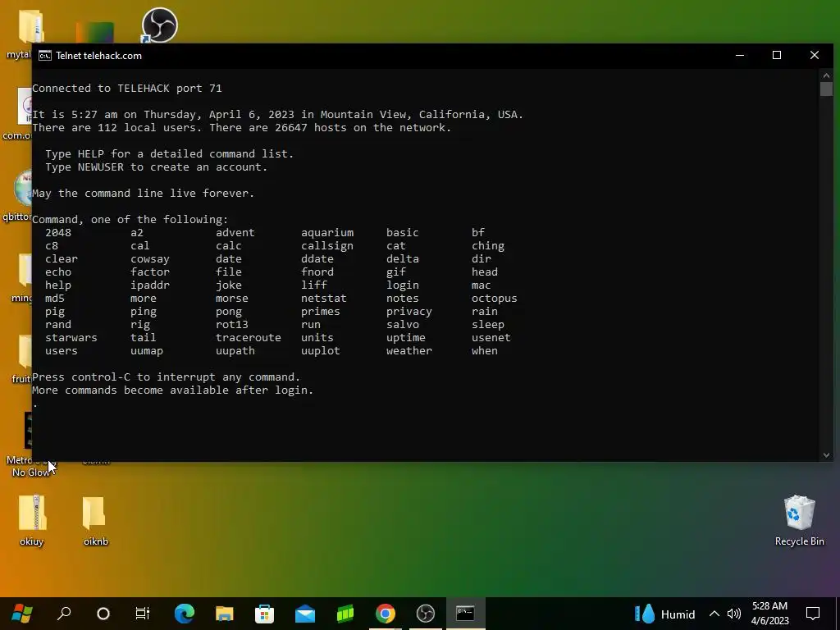
Task: Click the 'uuplot' command text
Action: pos(321,351)
